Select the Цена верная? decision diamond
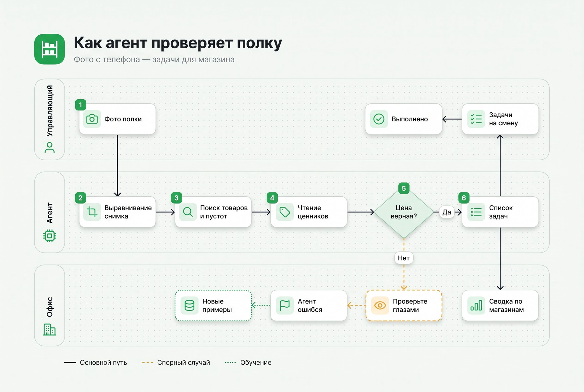The height and width of the screenshot is (392, 584). click(x=404, y=212)
